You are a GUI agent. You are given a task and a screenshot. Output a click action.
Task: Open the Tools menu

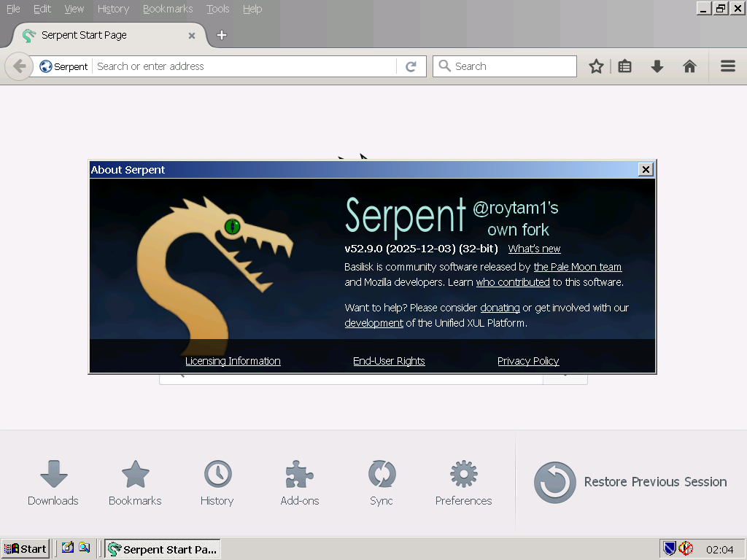217,9
